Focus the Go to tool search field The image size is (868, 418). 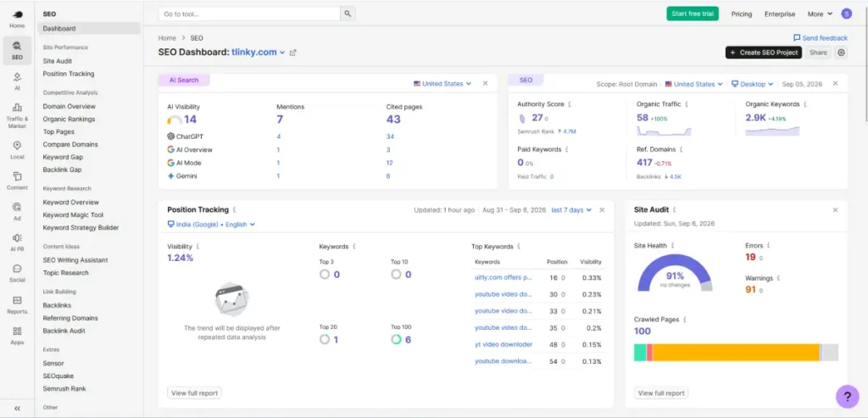(x=249, y=14)
